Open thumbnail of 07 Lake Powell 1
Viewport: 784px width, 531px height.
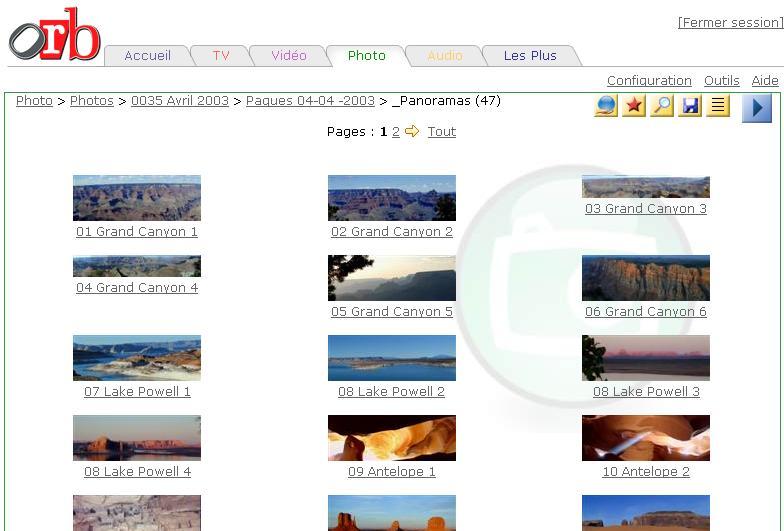137,358
